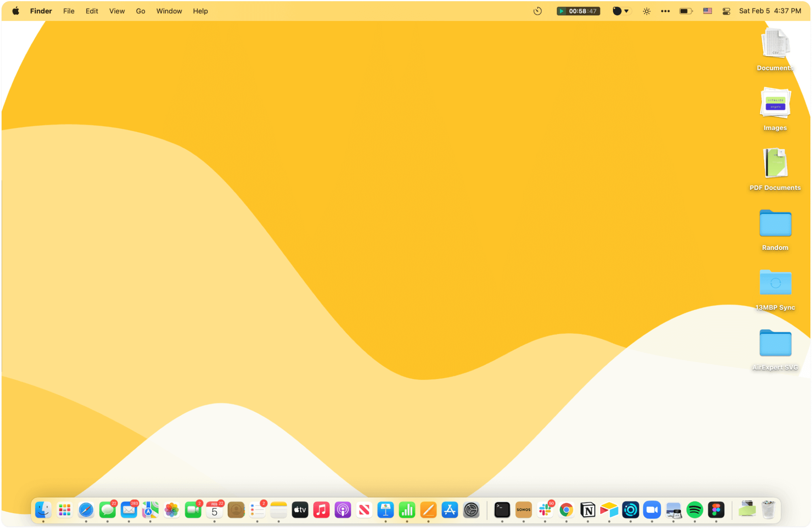
Task: Launch Google Chrome from the Dock
Action: 566,510
